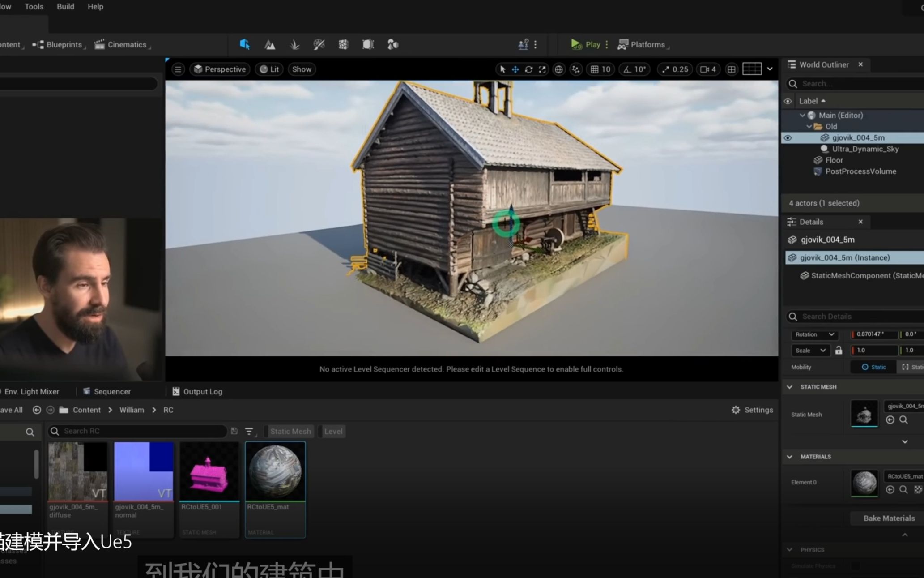Click the Rotate tool icon in toolbar
Image resolution: width=924 pixels, height=578 pixels.
(x=529, y=69)
